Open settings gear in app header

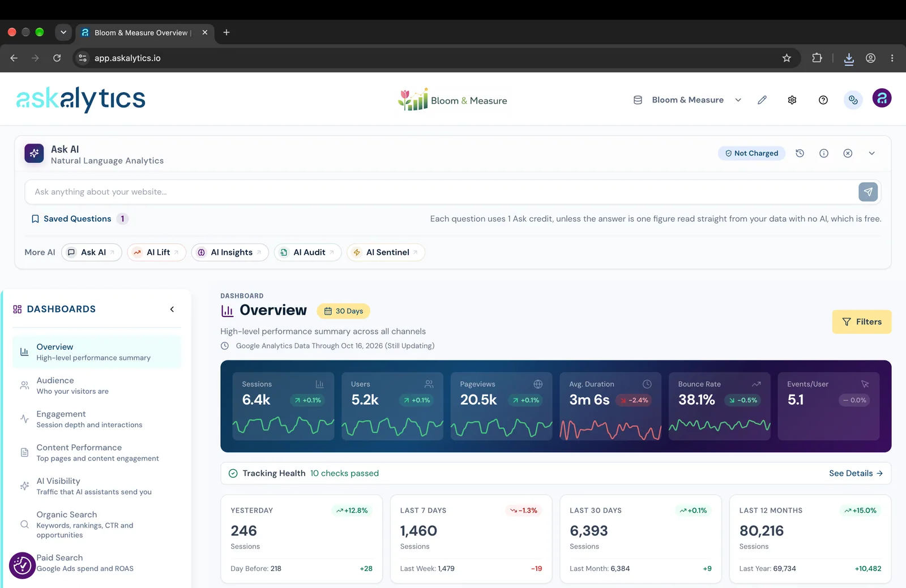tap(792, 100)
